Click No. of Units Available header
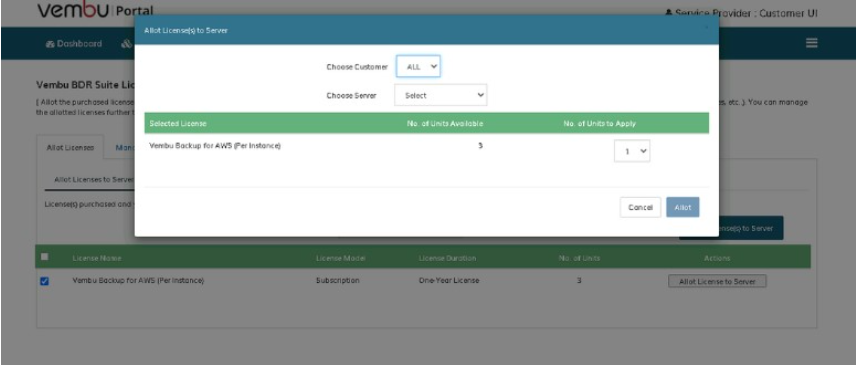This screenshot has height=365, width=856. [x=445, y=123]
